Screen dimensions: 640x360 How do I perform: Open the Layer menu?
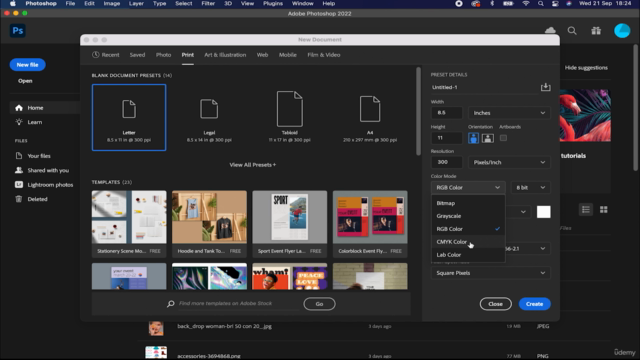(136, 4)
